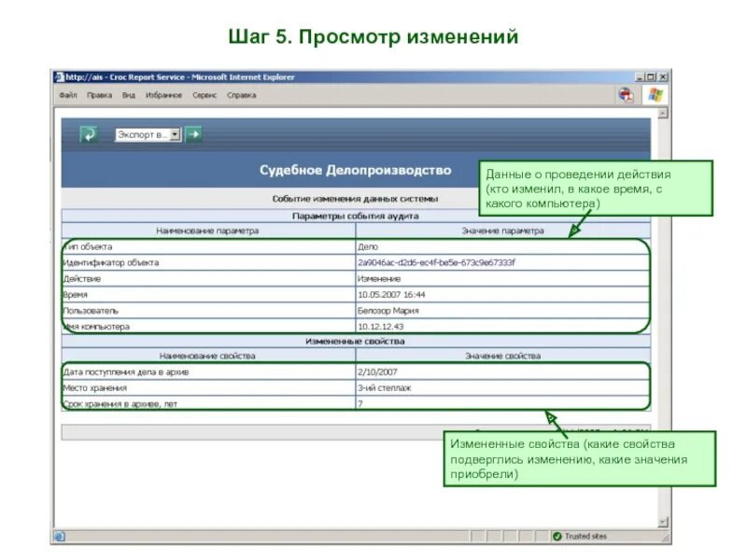This screenshot has width=747, height=560.
Task: Click the 'Параметры события аудита' section header
Action: 356,216
